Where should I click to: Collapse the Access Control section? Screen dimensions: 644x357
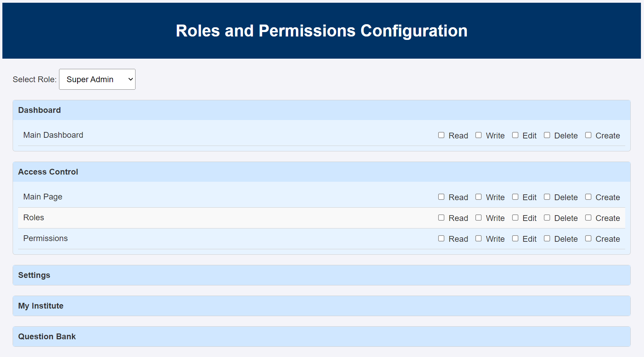pyautogui.click(x=321, y=172)
